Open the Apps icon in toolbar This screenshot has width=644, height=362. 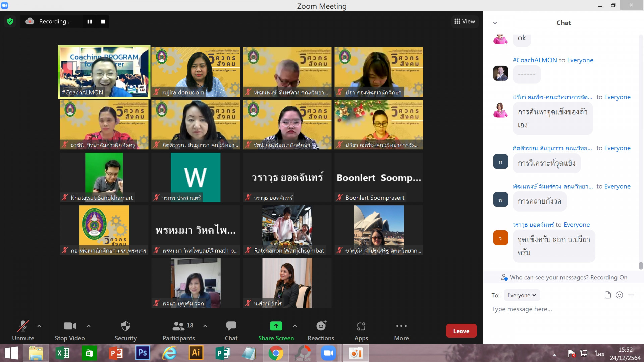tap(361, 326)
